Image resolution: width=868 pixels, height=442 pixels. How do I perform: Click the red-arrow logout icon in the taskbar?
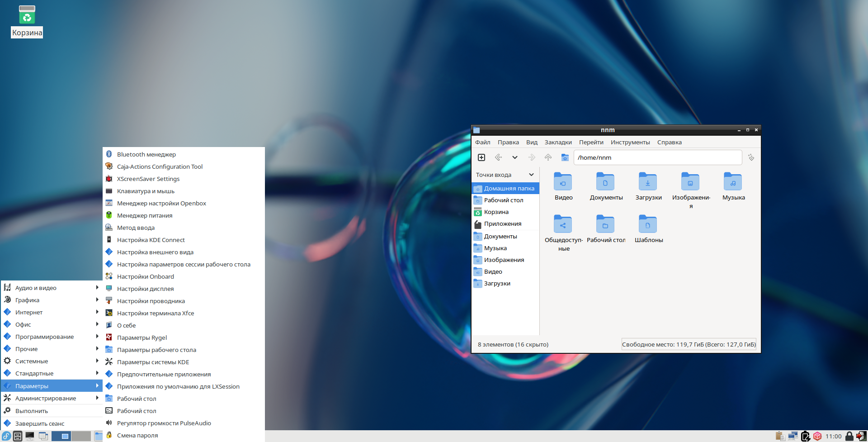click(861, 436)
